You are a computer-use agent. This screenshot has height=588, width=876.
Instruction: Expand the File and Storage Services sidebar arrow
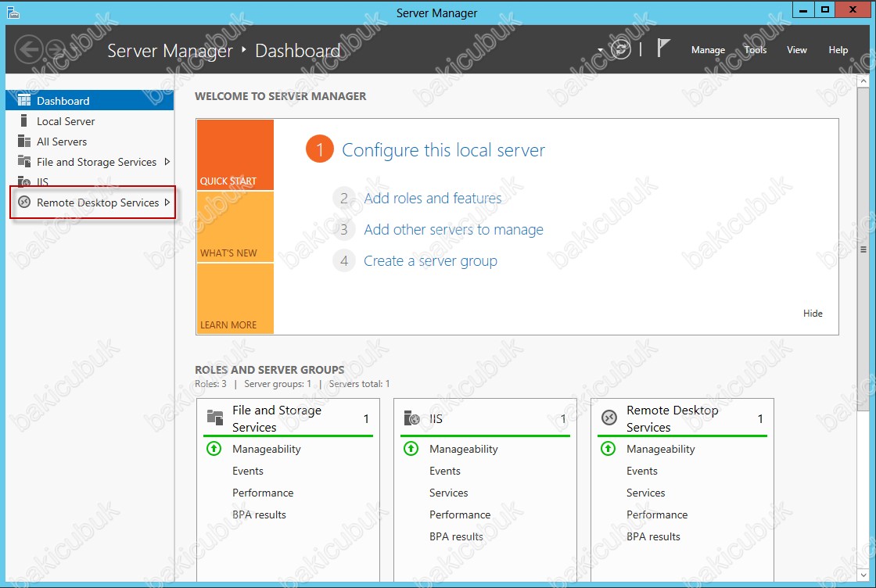point(167,161)
